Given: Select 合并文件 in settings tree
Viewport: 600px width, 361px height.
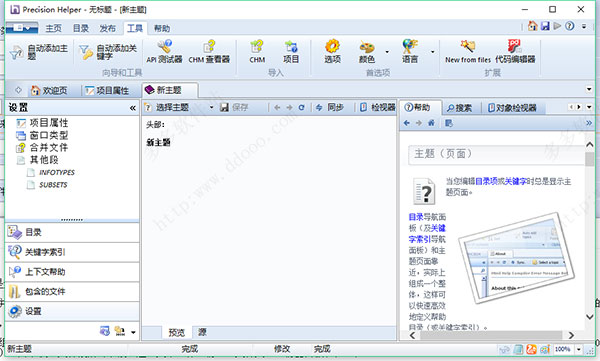Looking at the screenshot, I should tap(42, 147).
